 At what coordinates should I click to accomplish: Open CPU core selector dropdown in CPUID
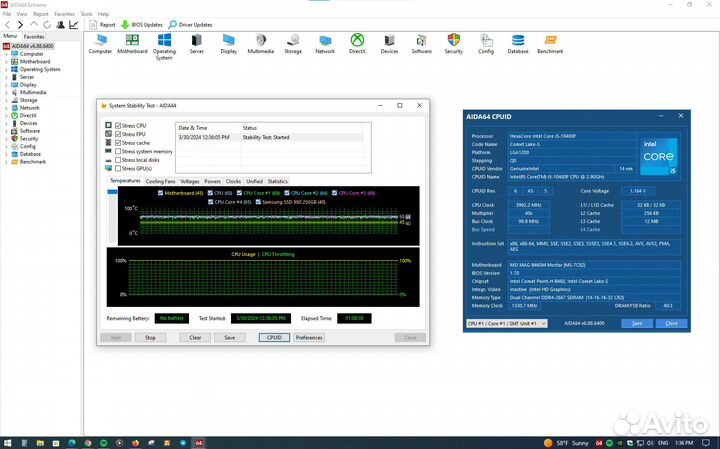[507, 323]
